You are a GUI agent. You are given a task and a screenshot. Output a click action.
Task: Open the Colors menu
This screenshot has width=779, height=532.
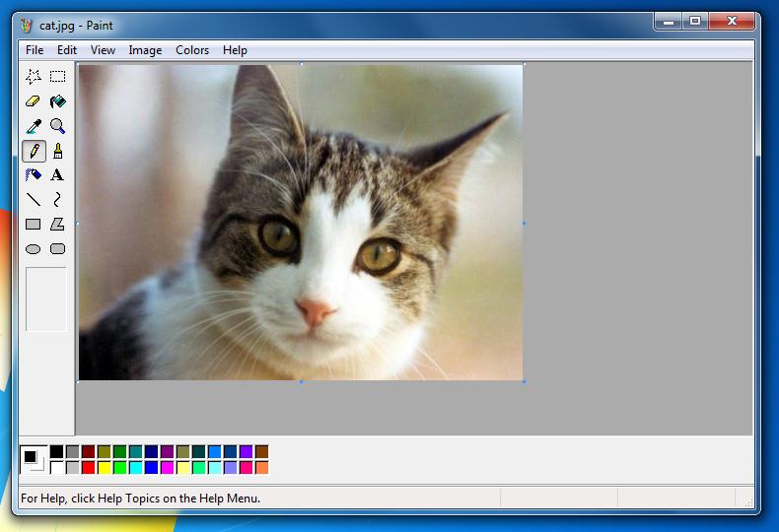[x=192, y=50]
